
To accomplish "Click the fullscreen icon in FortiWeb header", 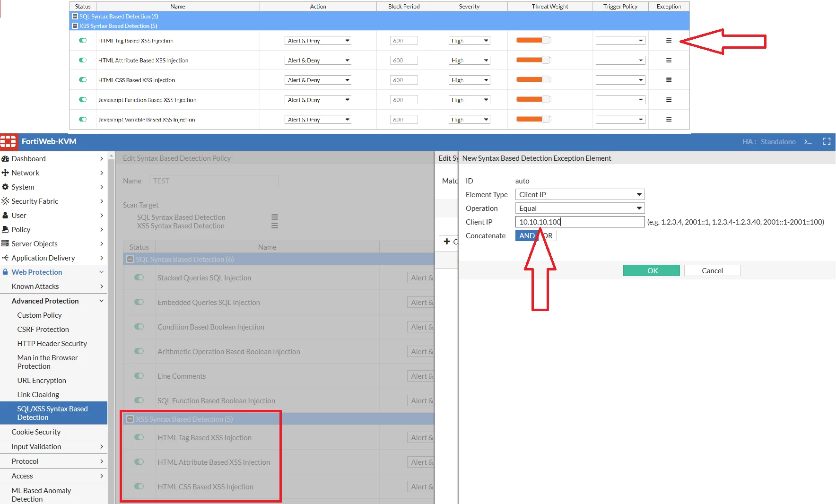I will 827,142.
